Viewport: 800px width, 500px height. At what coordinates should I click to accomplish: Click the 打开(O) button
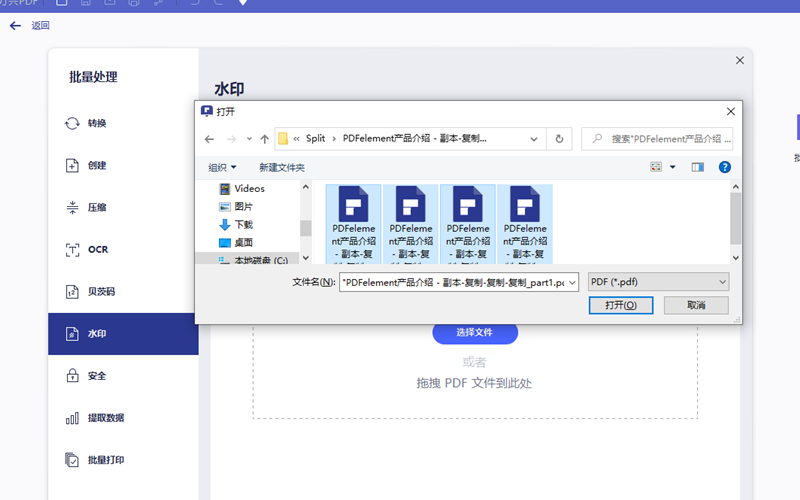621,305
